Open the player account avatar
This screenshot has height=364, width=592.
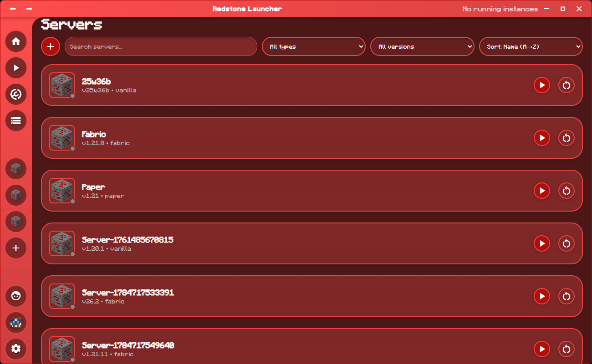pos(16,323)
